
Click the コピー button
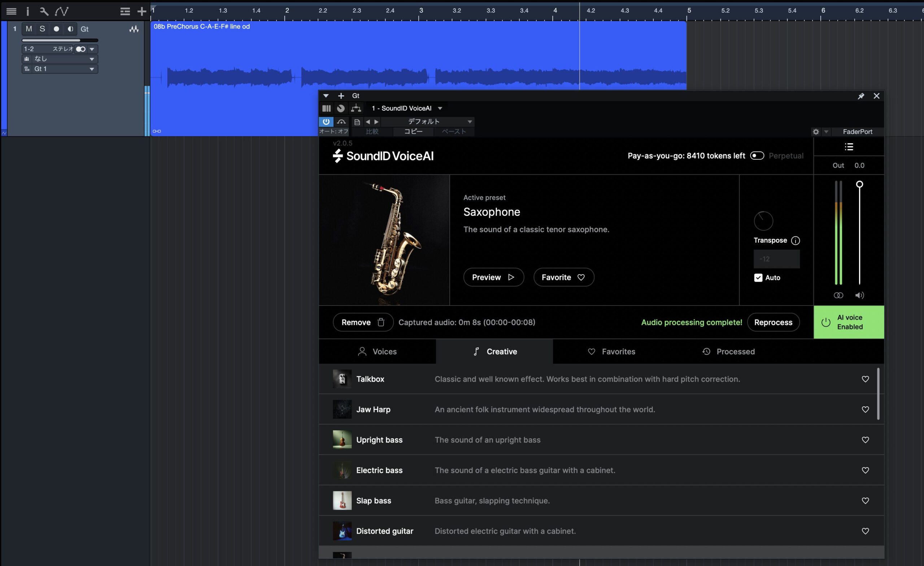pyautogui.click(x=413, y=132)
